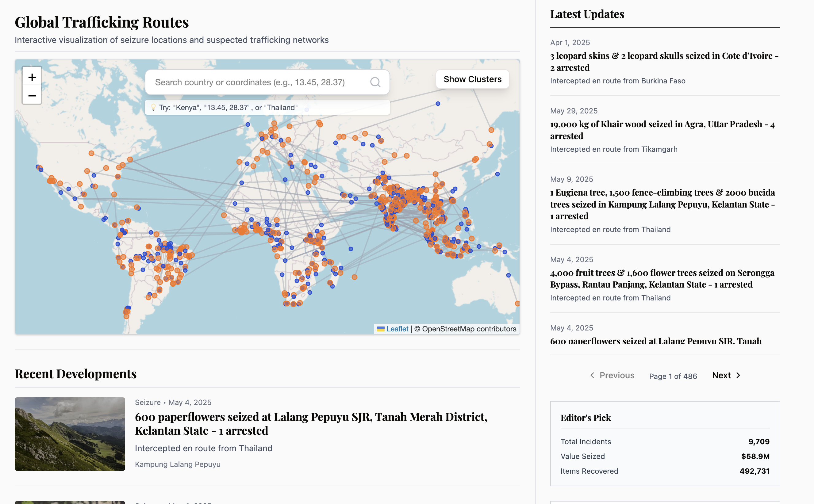
Task: Open the Leaflet attribution link
Action: (397, 329)
